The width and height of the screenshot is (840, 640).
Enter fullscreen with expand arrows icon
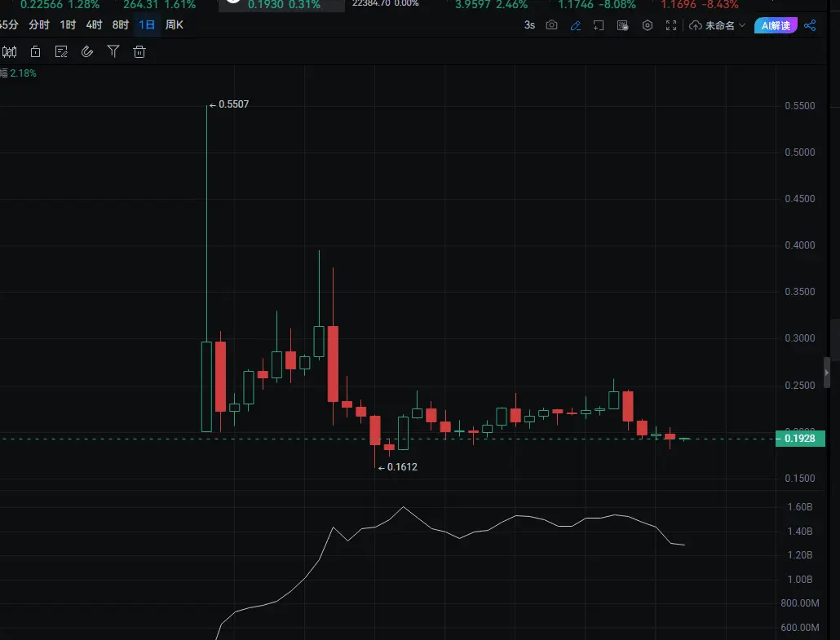point(671,25)
